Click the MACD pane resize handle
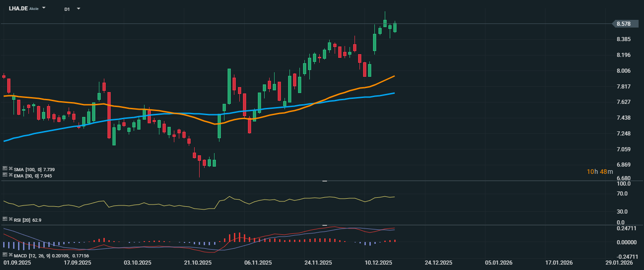The width and height of the screenshot is (644, 270). [324, 225]
